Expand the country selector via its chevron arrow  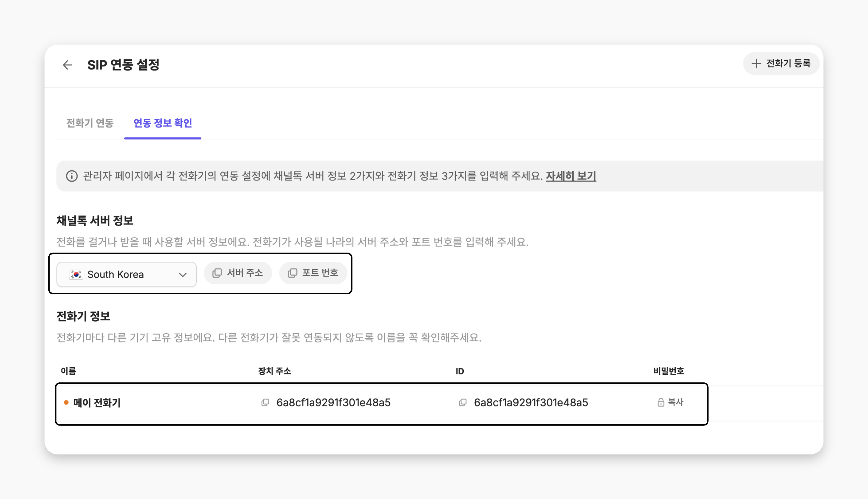coord(183,275)
